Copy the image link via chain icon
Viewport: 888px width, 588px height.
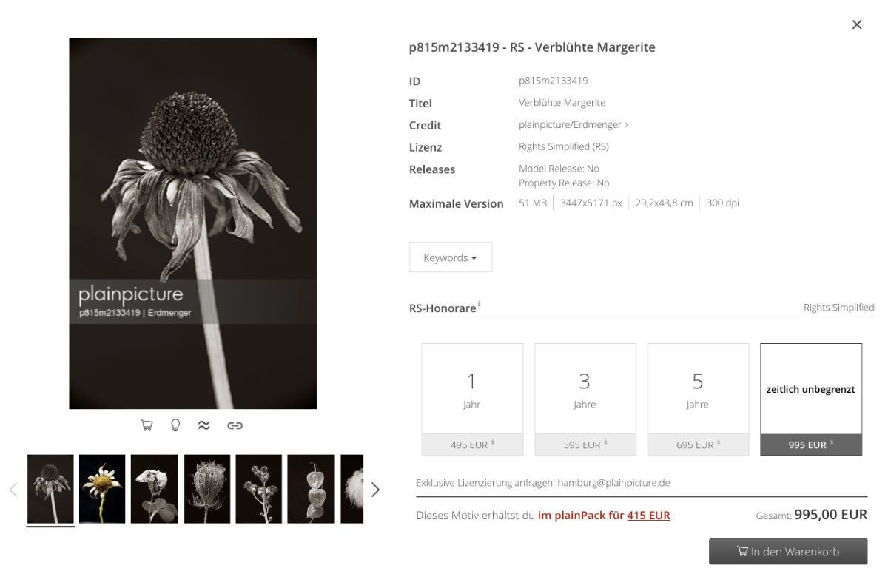click(x=235, y=425)
